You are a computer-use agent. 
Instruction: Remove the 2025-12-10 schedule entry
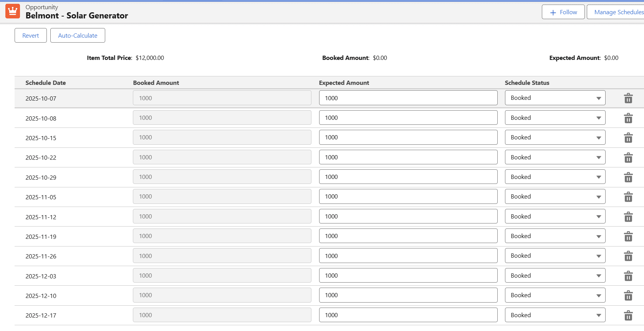628,296
